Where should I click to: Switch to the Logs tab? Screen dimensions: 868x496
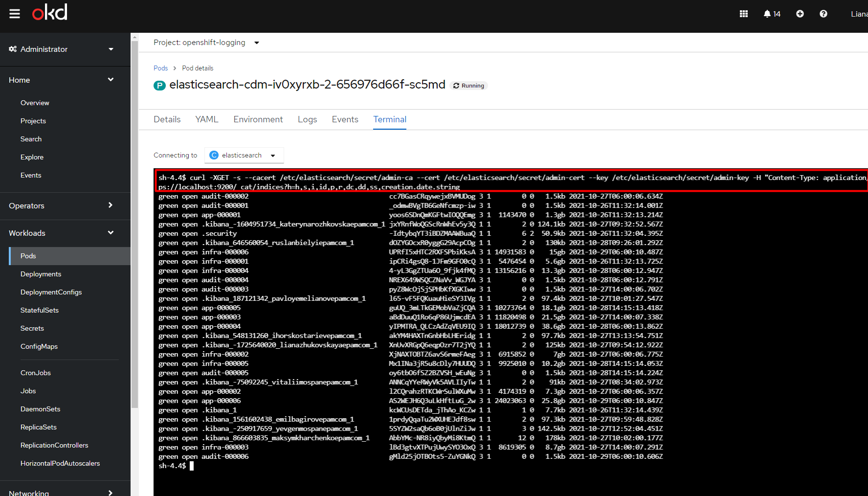tap(307, 119)
